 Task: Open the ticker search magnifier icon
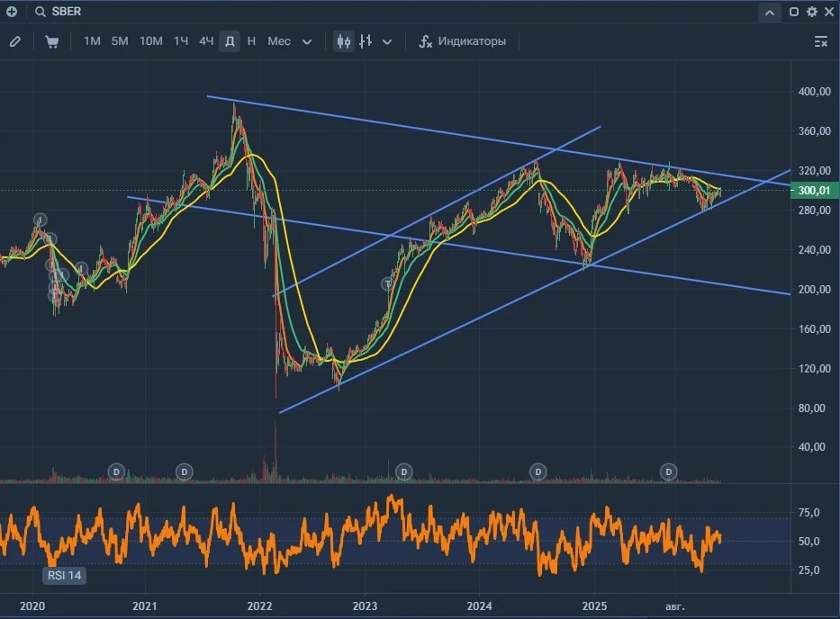41,11
